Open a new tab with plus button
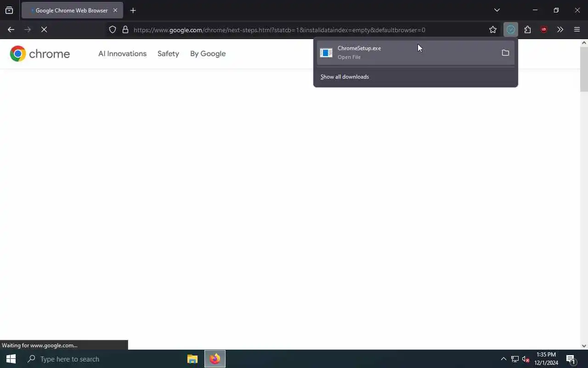 click(133, 10)
